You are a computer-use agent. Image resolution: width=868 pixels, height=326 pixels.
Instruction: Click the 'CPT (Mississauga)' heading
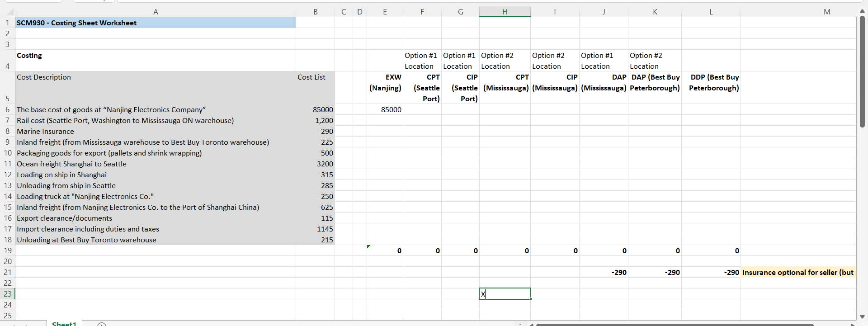coord(505,88)
